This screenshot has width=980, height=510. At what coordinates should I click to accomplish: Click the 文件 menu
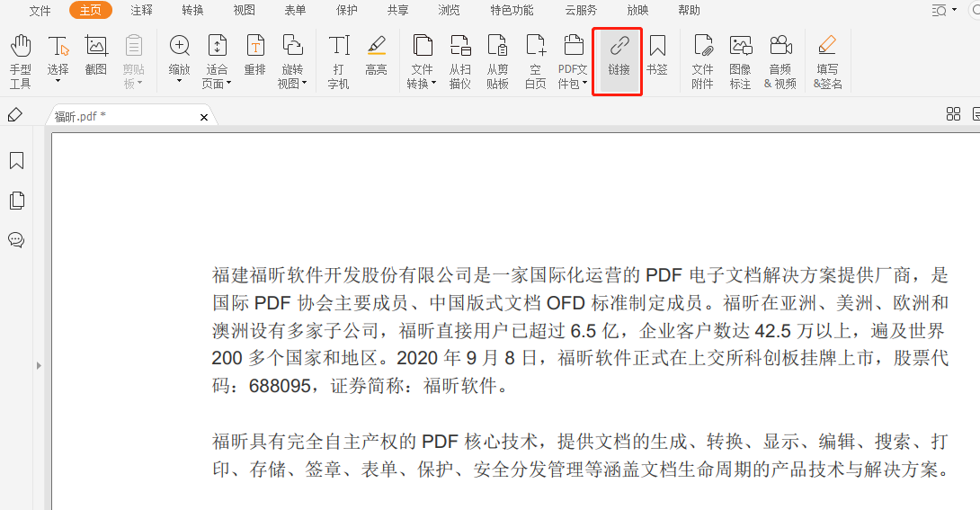tap(40, 11)
